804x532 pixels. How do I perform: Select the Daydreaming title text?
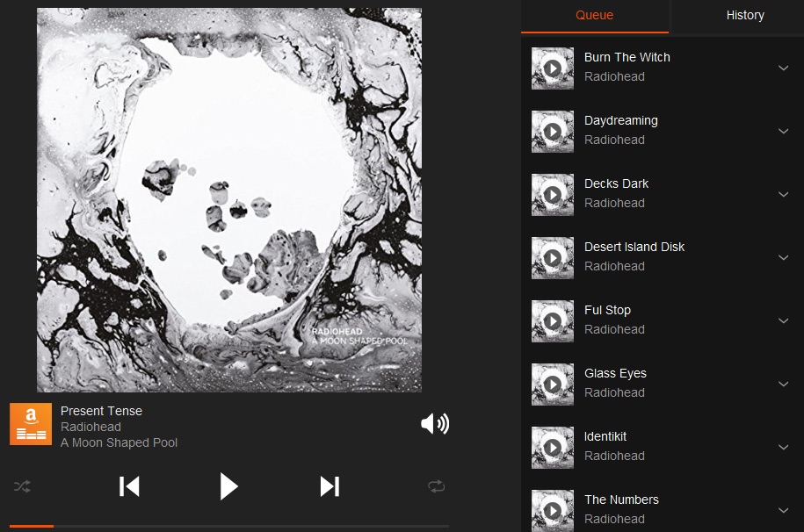pyautogui.click(x=621, y=120)
